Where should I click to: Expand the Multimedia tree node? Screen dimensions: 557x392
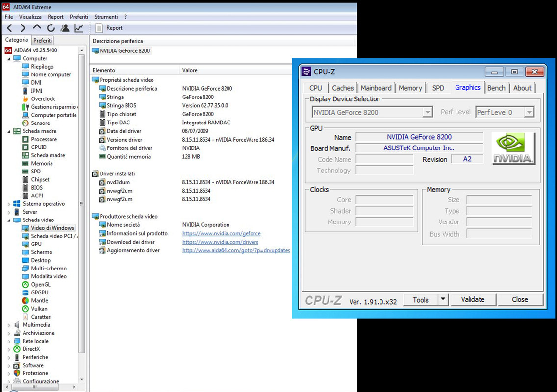9,325
